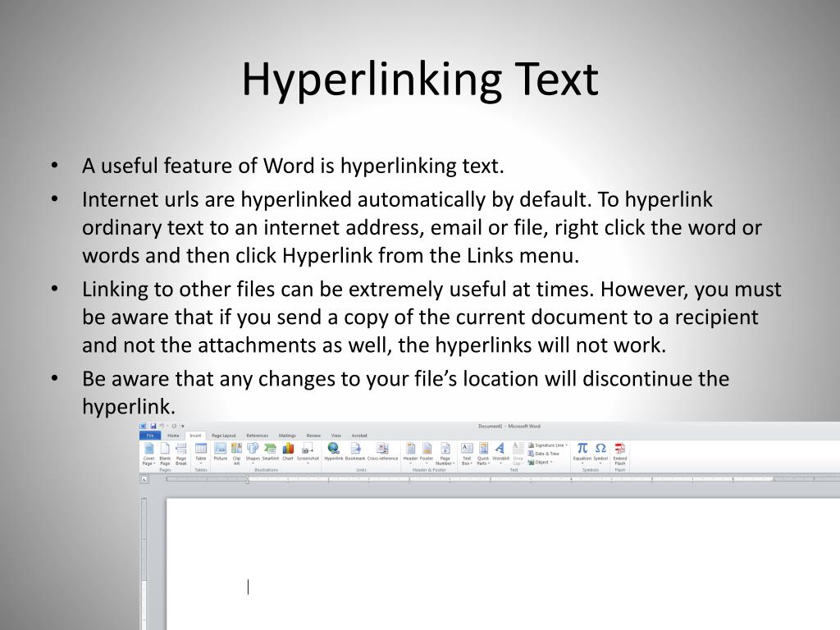
Task: Select the Insert ribbon tab
Action: click(x=195, y=436)
